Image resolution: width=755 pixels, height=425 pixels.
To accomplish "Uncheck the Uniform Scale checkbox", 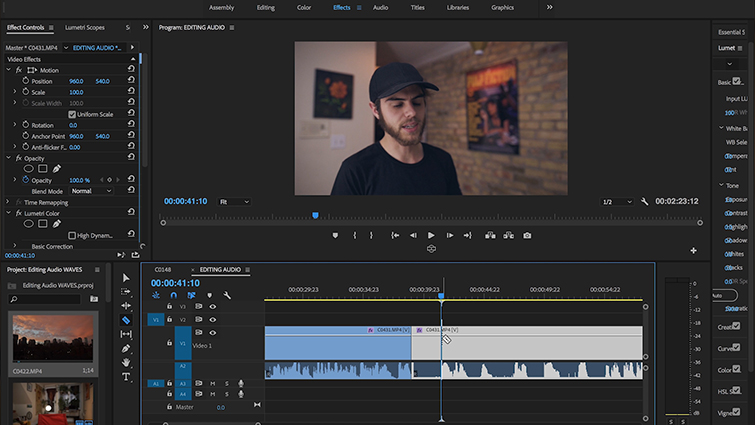I will tap(72, 114).
